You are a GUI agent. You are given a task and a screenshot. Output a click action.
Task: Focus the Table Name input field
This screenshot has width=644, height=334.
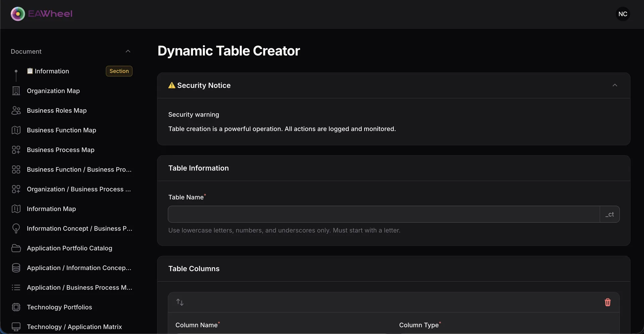[384, 214]
